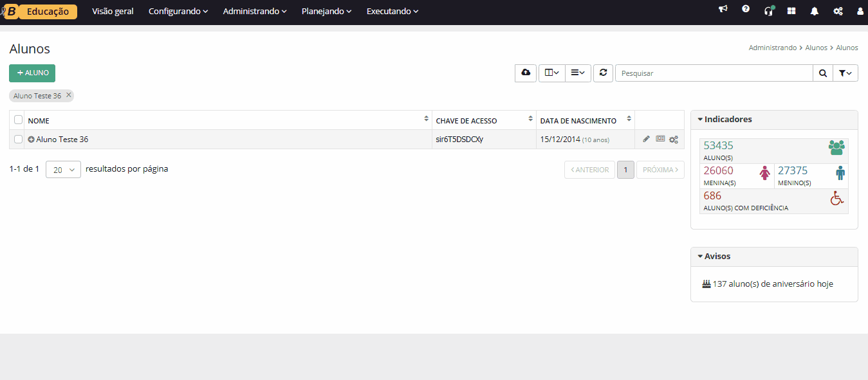Click the megaphone announcements icon

(x=723, y=10)
